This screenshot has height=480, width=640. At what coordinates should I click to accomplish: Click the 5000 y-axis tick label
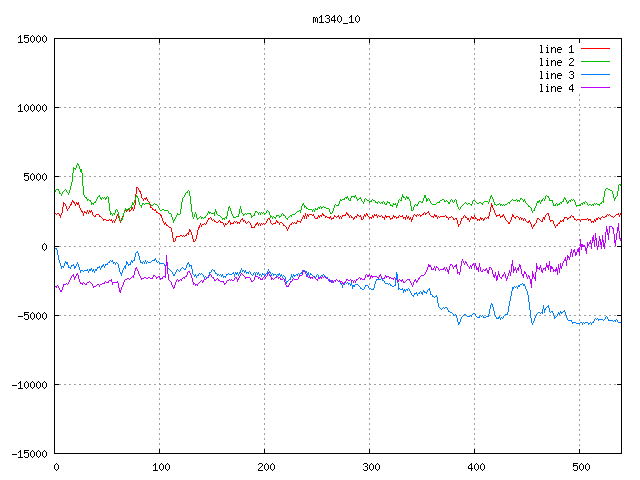tap(34, 177)
